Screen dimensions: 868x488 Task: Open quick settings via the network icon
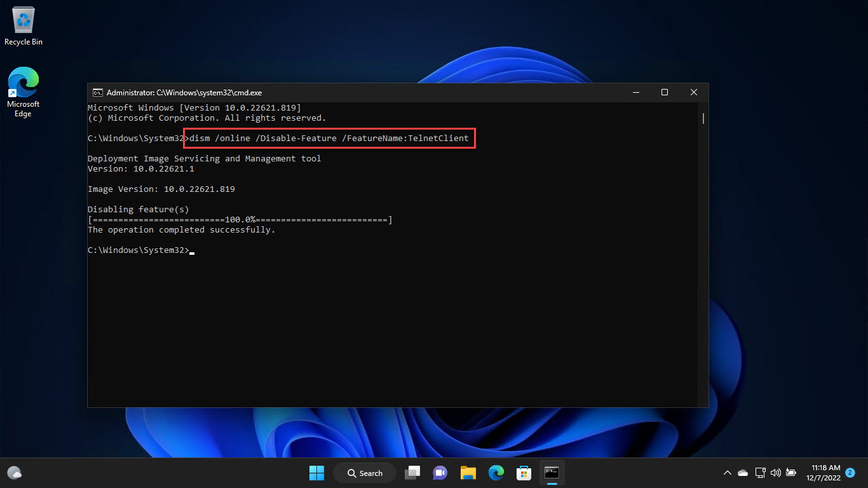pyautogui.click(x=760, y=473)
